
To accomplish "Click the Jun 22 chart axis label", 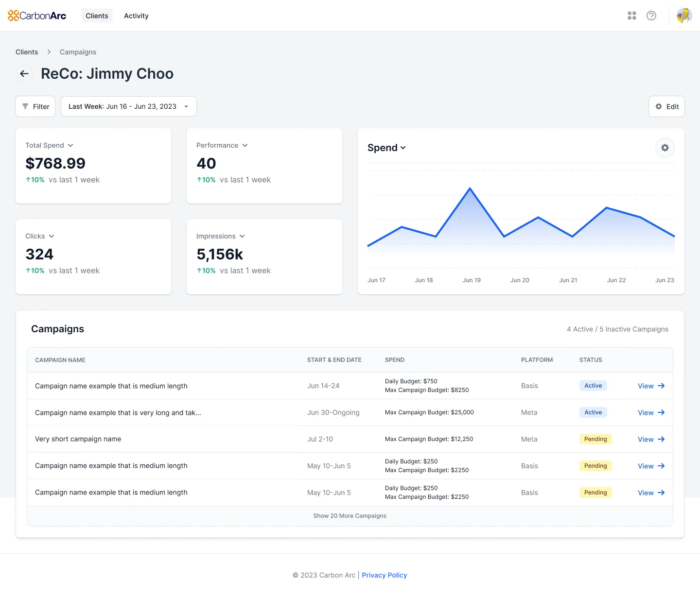I will pyautogui.click(x=616, y=280).
